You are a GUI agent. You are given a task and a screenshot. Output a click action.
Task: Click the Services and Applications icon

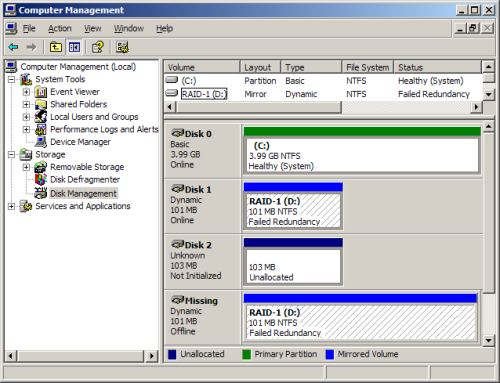point(26,206)
